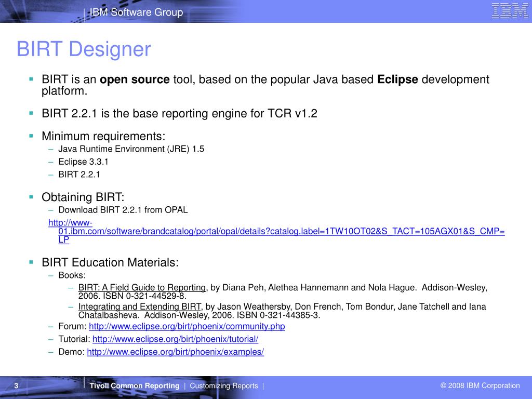532x399 pixels.
Task: Click 'Download BIRT 2.2.1 from OPAL' line
Action: 123,210
